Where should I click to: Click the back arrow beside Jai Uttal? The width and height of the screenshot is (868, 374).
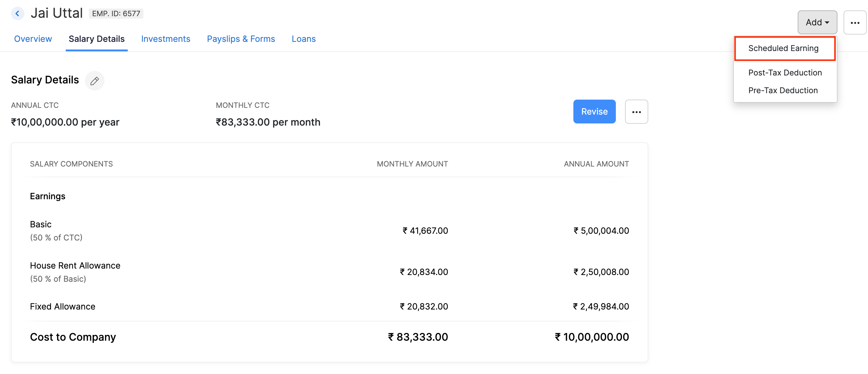[17, 13]
